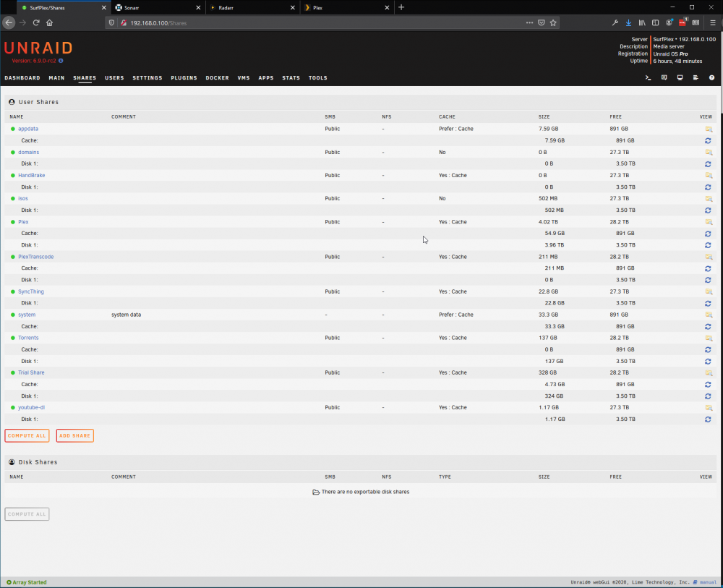Image resolution: width=723 pixels, height=588 pixels.
Task: Click the help question mark icon
Action: [x=711, y=78]
